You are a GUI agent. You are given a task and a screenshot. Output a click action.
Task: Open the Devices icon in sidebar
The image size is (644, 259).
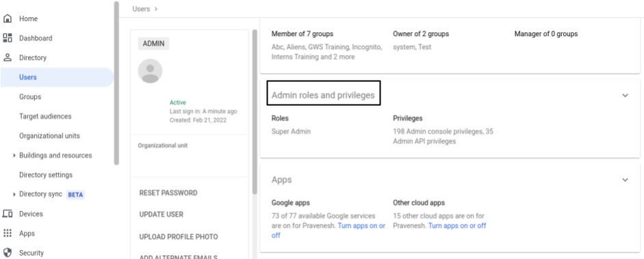tap(8, 213)
